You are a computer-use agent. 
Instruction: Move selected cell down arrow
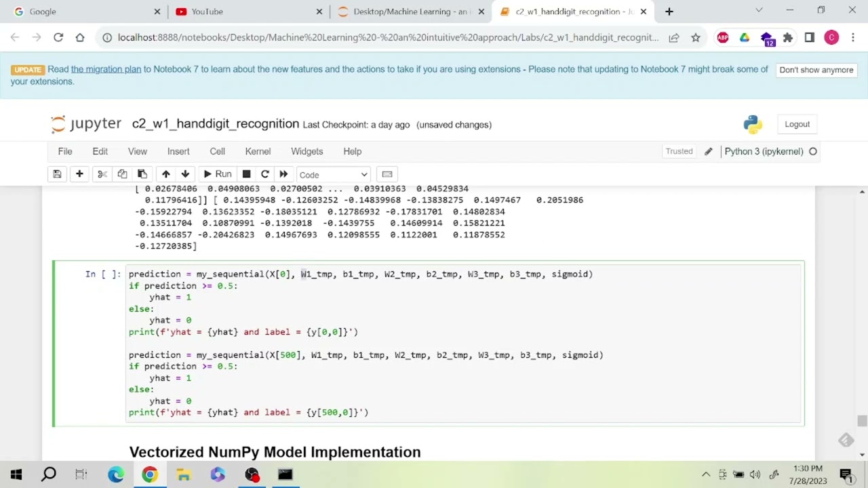pyautogui.click(x=185, y=174)
